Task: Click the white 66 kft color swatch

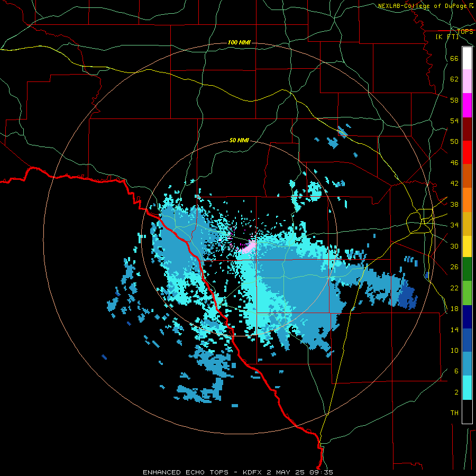Action: 467,58
